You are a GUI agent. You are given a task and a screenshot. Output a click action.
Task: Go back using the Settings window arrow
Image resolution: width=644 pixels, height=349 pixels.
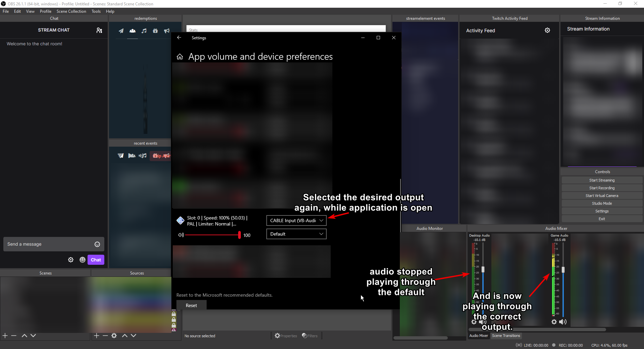click(179, 38)
